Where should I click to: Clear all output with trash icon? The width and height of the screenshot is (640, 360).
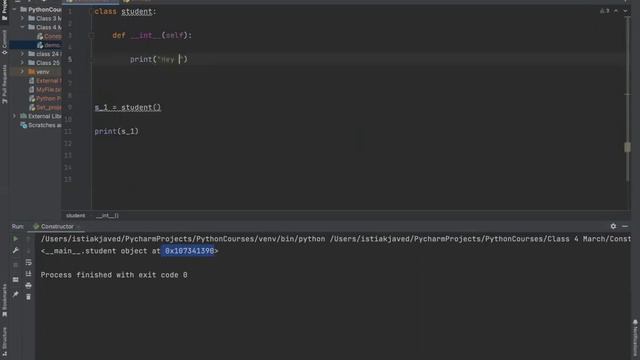[x=28, y=297]
